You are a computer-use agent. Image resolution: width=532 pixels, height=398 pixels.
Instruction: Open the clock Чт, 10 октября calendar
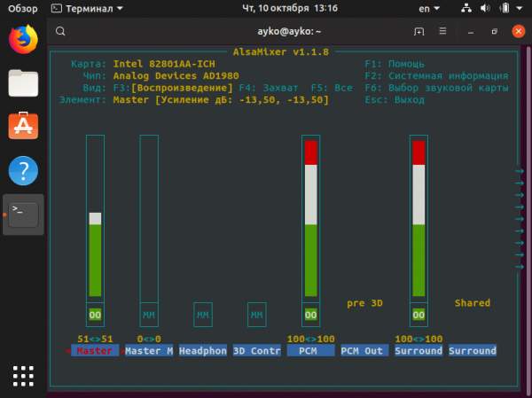tap(290, 8)
